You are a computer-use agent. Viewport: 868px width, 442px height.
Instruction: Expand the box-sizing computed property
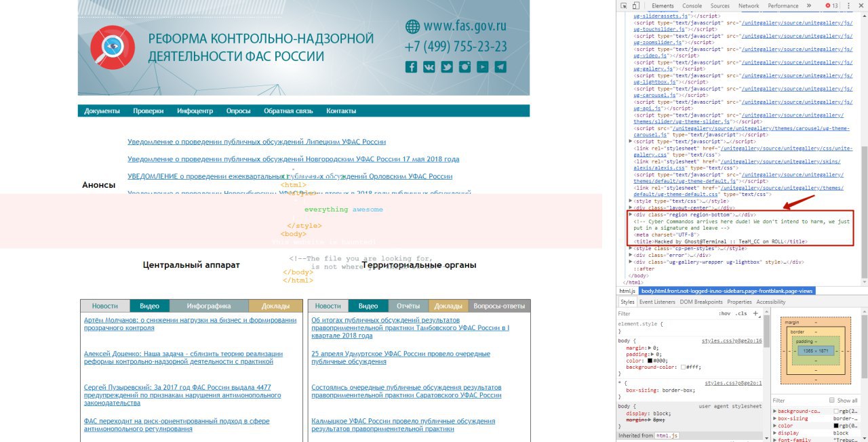[x=774, y=419]
